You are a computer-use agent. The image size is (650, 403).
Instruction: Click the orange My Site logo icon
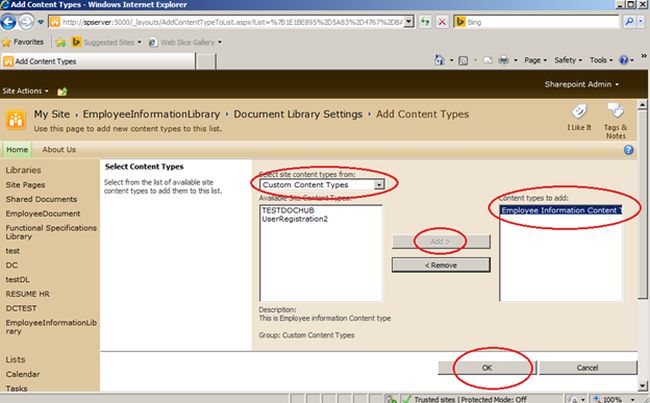click(16, 119)
